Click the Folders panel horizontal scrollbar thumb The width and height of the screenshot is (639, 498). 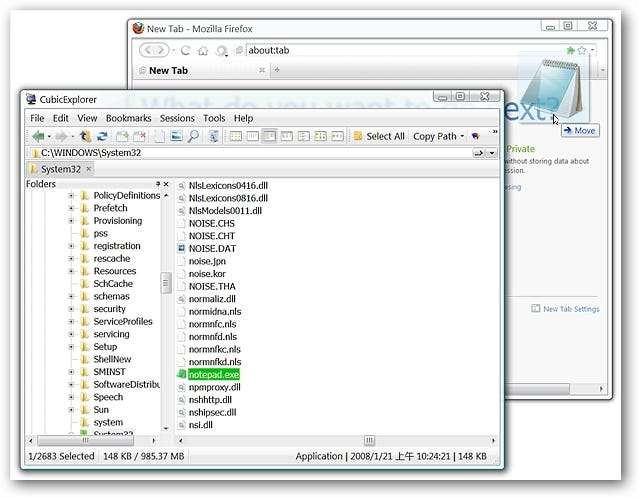pyautogui.click(x=85, y=441)
